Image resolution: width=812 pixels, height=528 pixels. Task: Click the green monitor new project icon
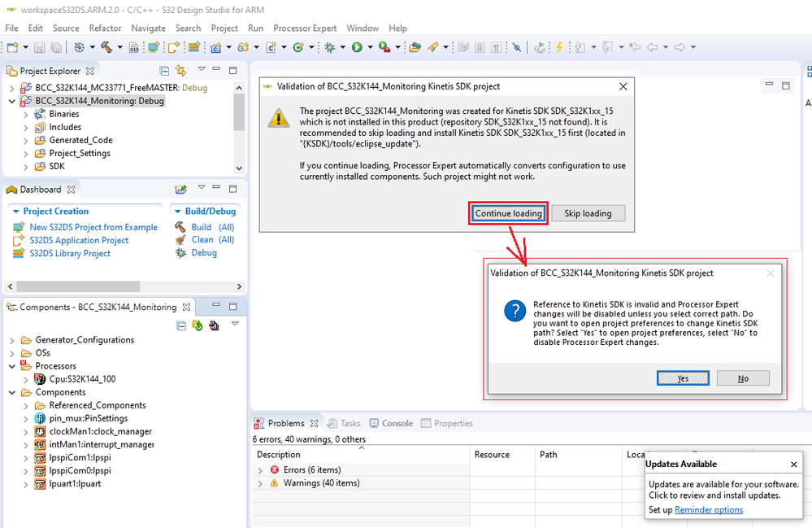tap(154, 47)
